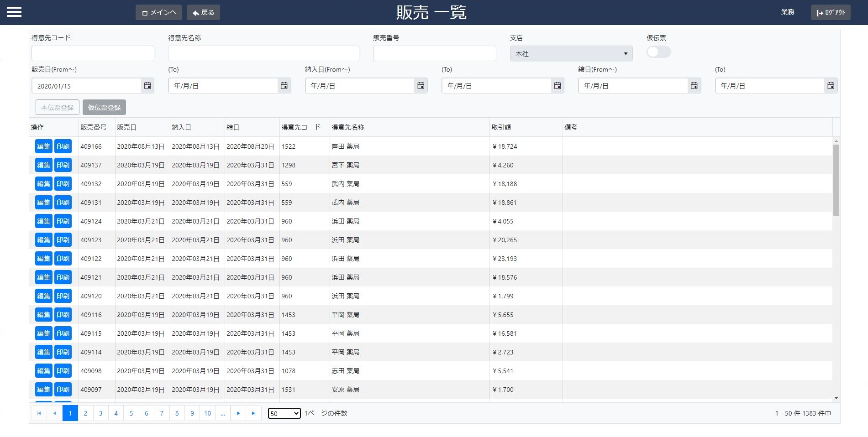
Task: Go to last page icon
Action: [253, 413]
